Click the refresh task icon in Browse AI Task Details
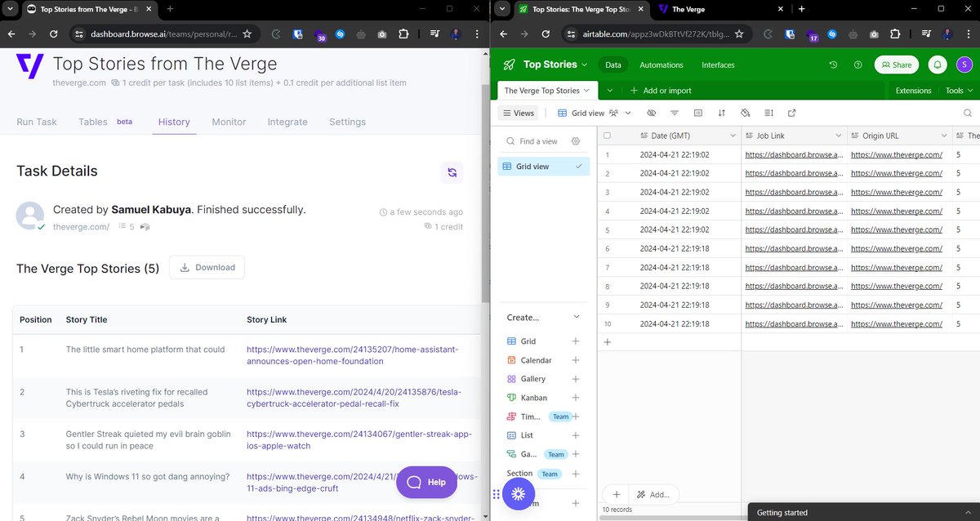The image size is (980, 521). 452,172
